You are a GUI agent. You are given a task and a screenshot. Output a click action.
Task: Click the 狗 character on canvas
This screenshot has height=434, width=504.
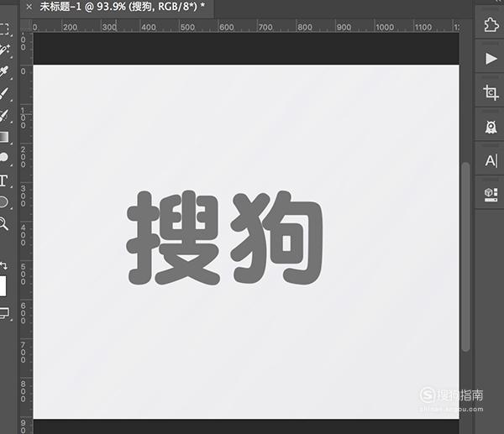coord(276,238)
